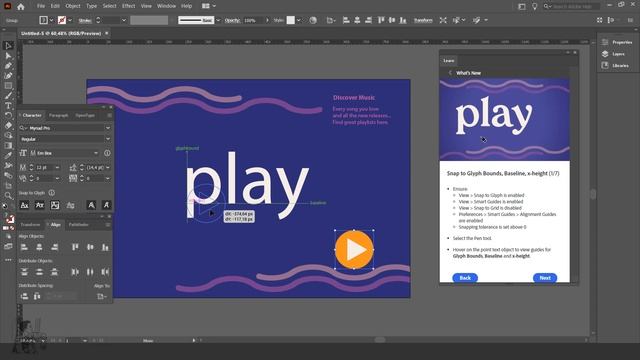Open the graphic Style dropdown

click(299, 20)
